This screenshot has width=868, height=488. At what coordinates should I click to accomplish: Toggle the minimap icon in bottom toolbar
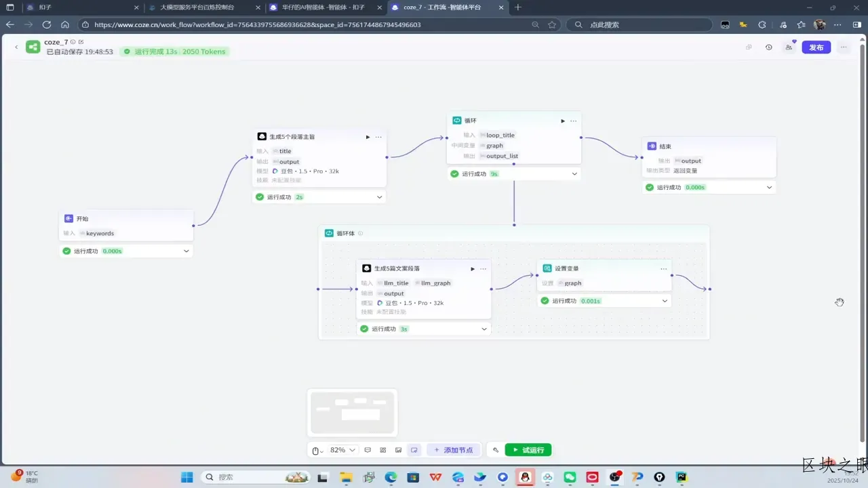414,450
